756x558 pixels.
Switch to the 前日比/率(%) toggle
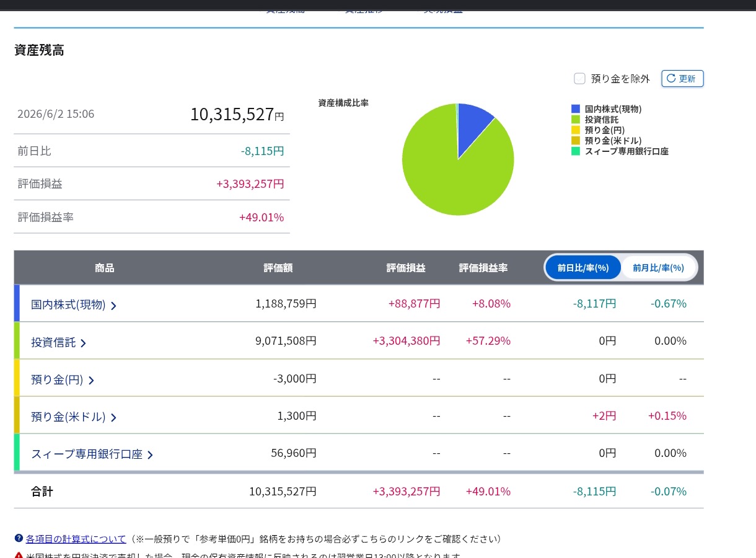click(583, 268)
